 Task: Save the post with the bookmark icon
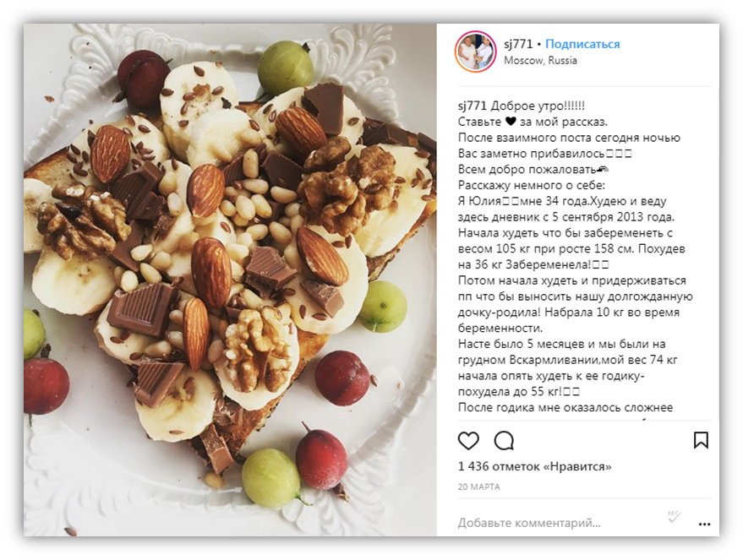(701, 440)
